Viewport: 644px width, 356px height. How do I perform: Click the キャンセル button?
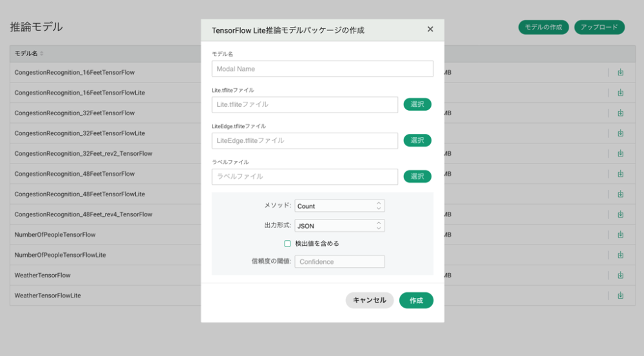click(x=369, y=300)
